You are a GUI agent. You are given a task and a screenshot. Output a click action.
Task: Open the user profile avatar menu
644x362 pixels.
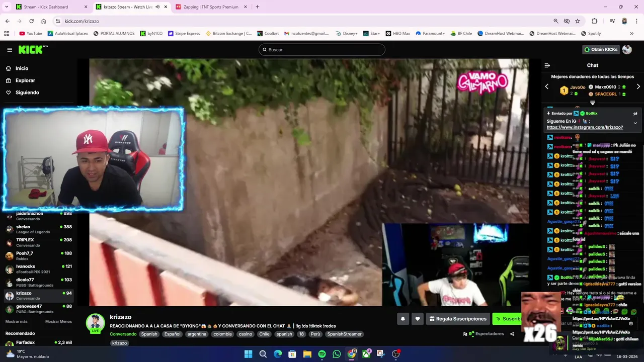click(627, 49)
